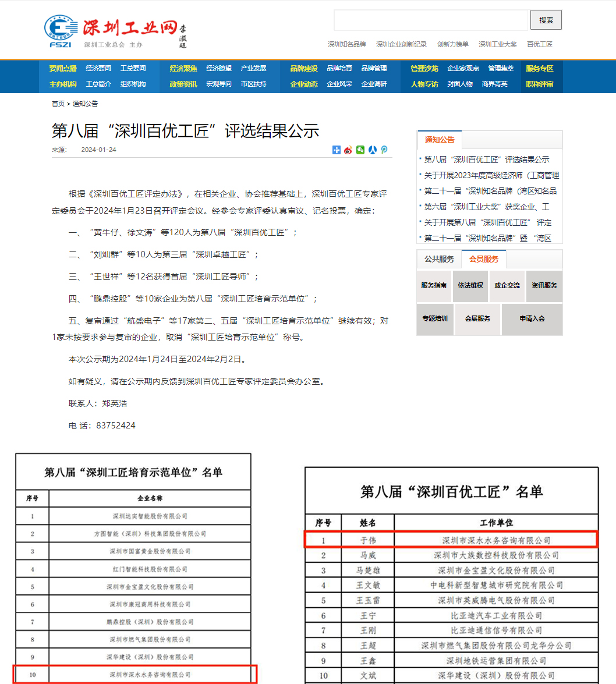The height and width of the screenshot is (684, 616).
Task: Open the 通知公告 sidebar tab
Action: point(440,140)
